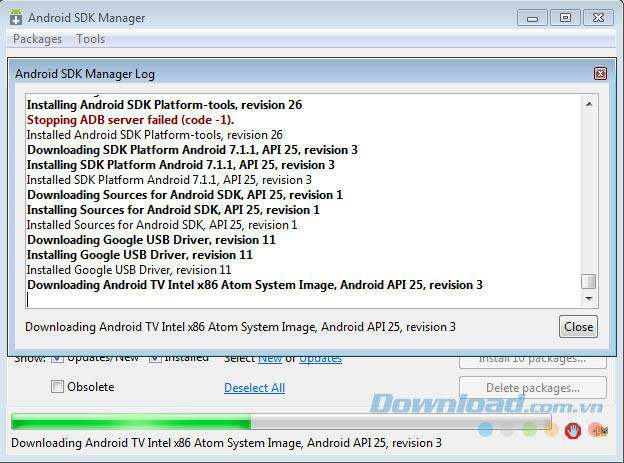The image size is (624, 463).
Task: Toggle the Obsolete checkbox
Action: point(57,387)
